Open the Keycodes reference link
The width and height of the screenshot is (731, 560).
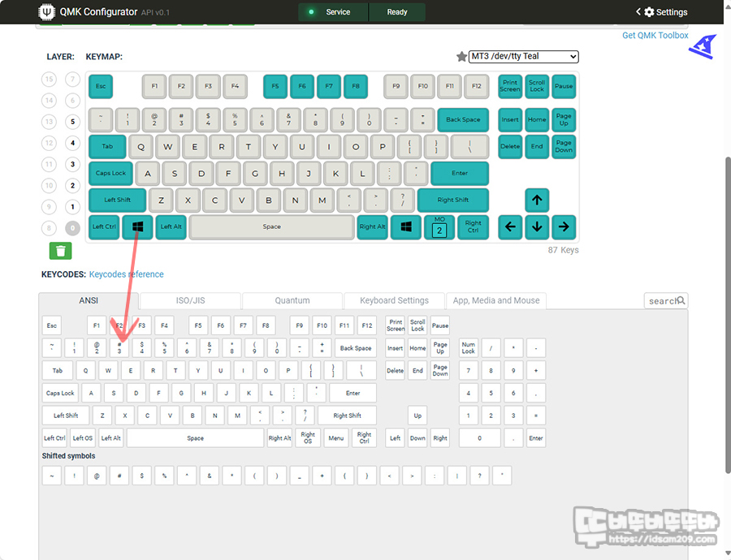[127, 274]
